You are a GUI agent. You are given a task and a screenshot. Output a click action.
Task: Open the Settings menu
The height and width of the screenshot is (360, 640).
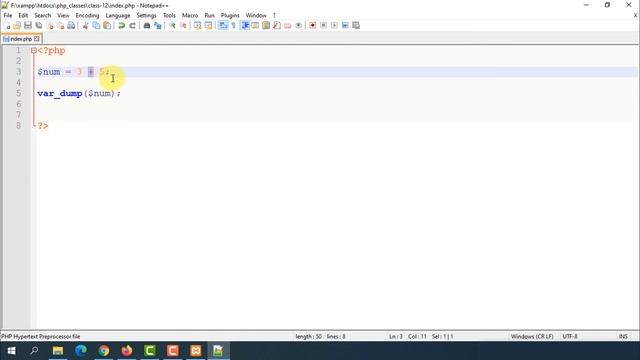[x=146, y=16]
